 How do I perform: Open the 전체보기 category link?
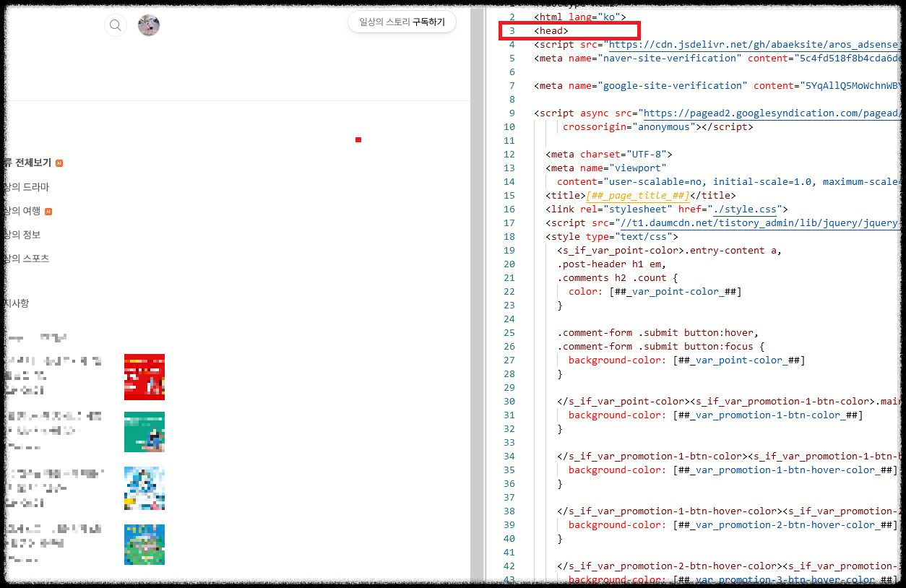pyautogui.click(x=29, y=163)
